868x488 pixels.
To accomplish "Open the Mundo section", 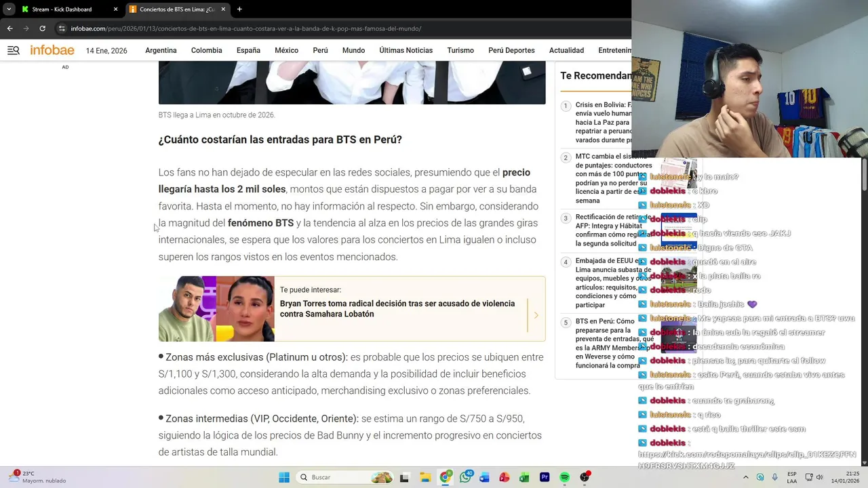I will 353,50.
